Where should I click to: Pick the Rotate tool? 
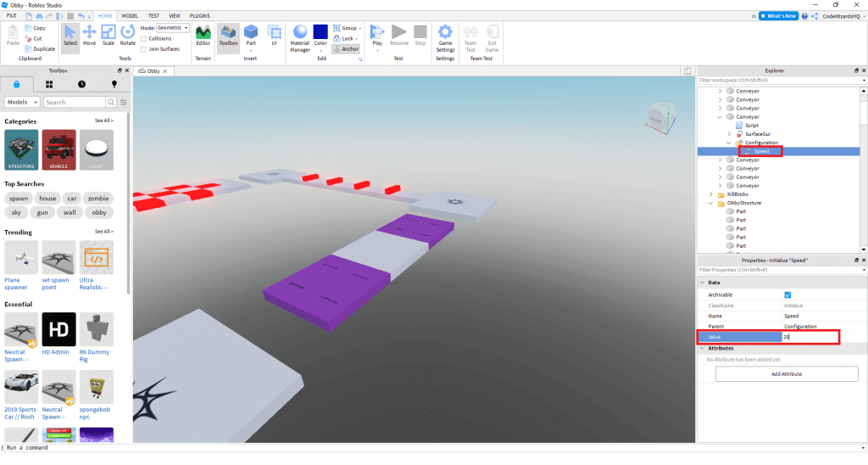pos(128,36)
